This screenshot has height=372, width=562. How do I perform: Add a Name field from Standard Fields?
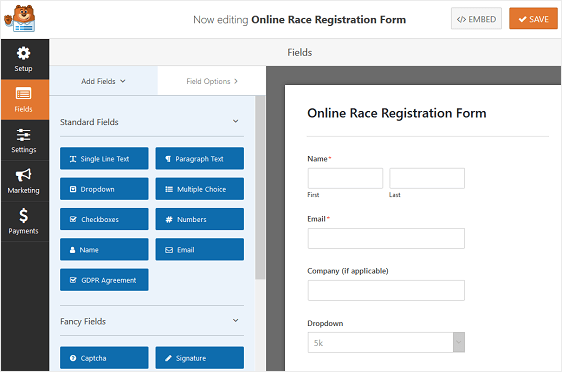[104, 249]
